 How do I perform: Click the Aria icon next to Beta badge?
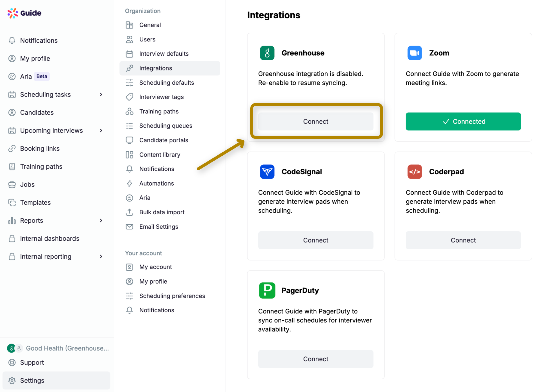click(12, 77)
